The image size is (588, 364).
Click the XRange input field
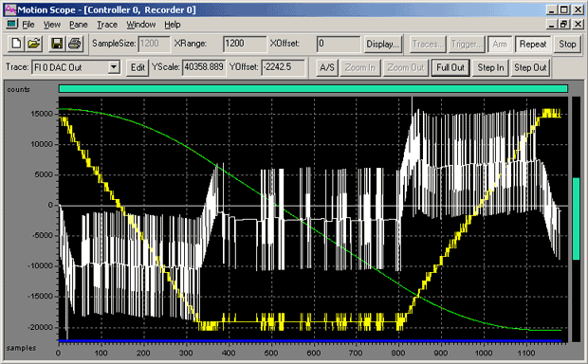245,44
